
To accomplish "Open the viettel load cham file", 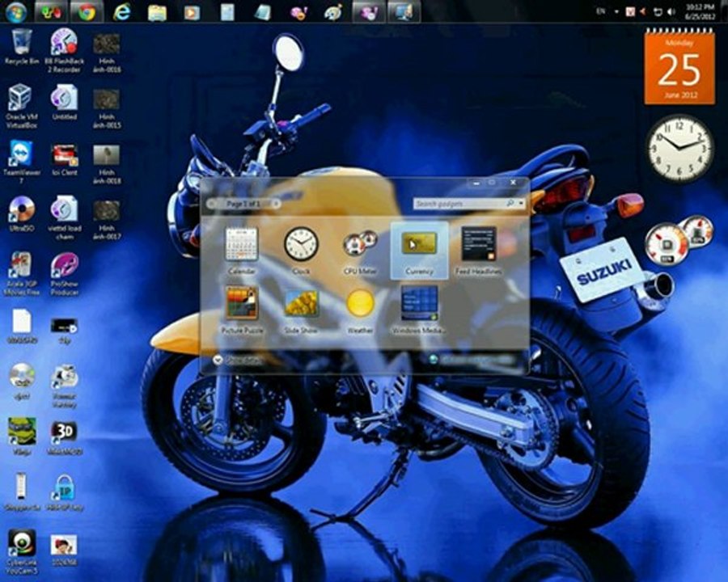I will coord(64,217).
